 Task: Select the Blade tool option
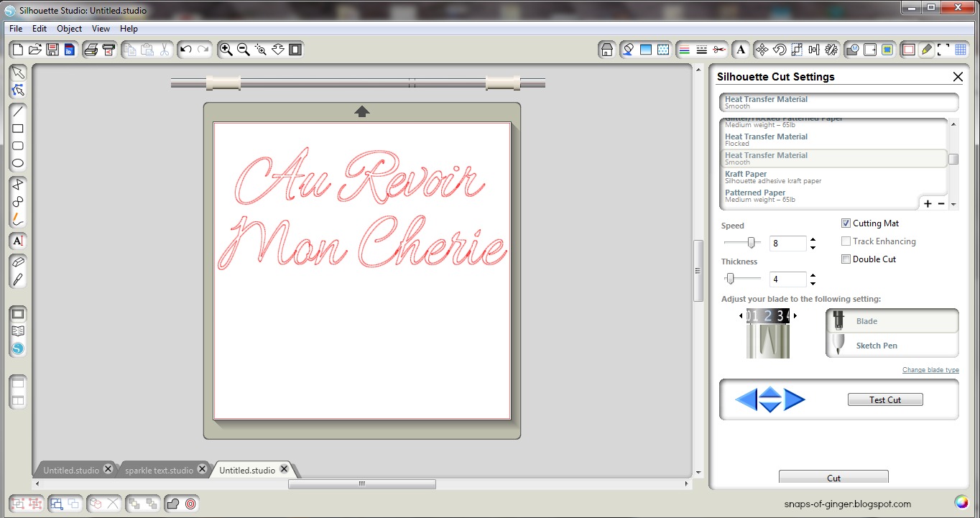(892, 321)
